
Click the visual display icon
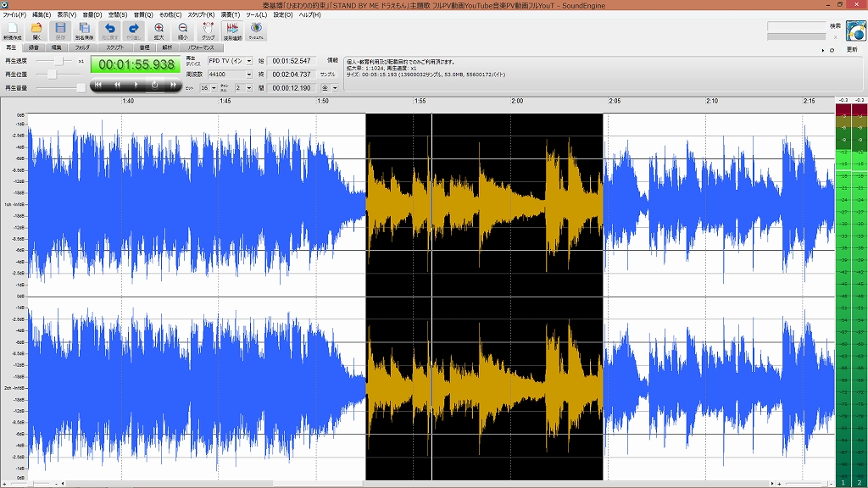tap(256, 31)
